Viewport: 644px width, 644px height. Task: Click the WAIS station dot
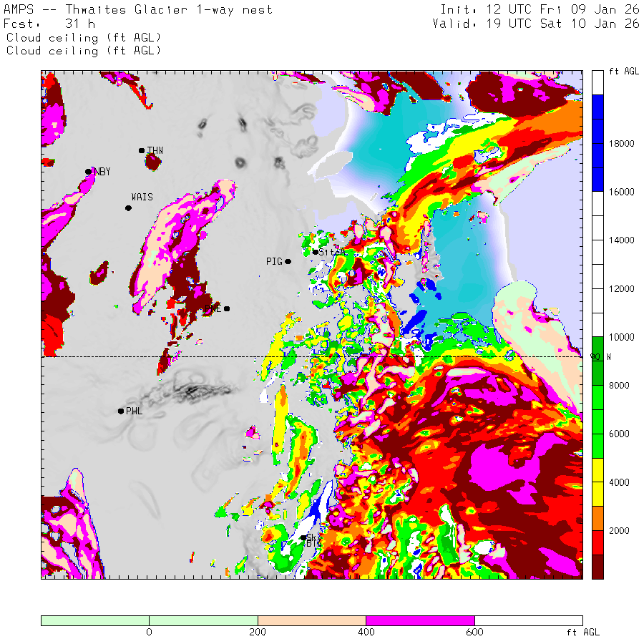pos(128,208)
